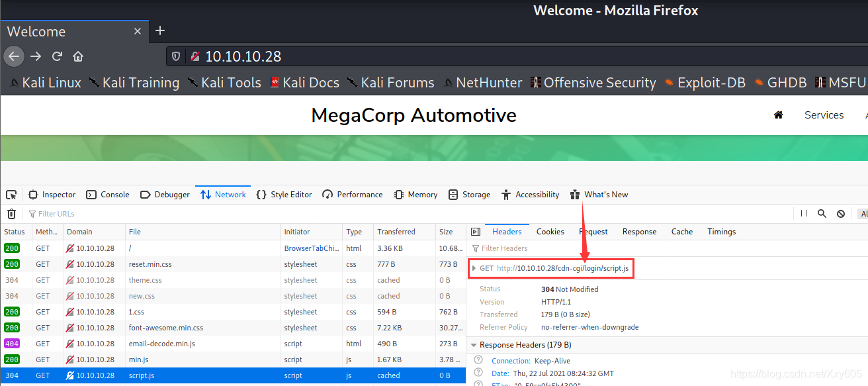Open the Offensive Security bookmark
Screen dimensions: 868x386
593,83
